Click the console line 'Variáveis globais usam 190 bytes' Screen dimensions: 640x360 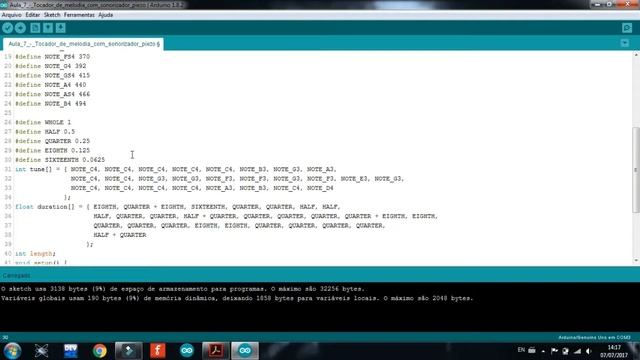click(x=237, y=298)
